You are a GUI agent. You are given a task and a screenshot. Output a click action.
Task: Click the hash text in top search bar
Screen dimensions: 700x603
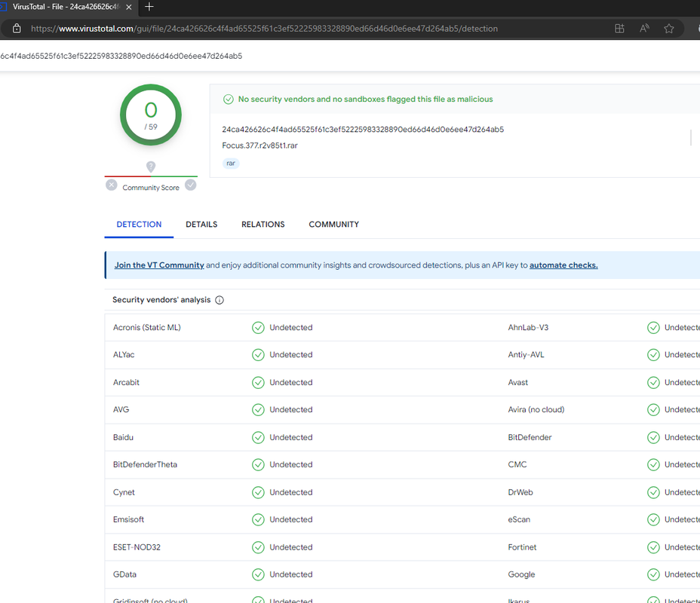(x=121, y=56)
